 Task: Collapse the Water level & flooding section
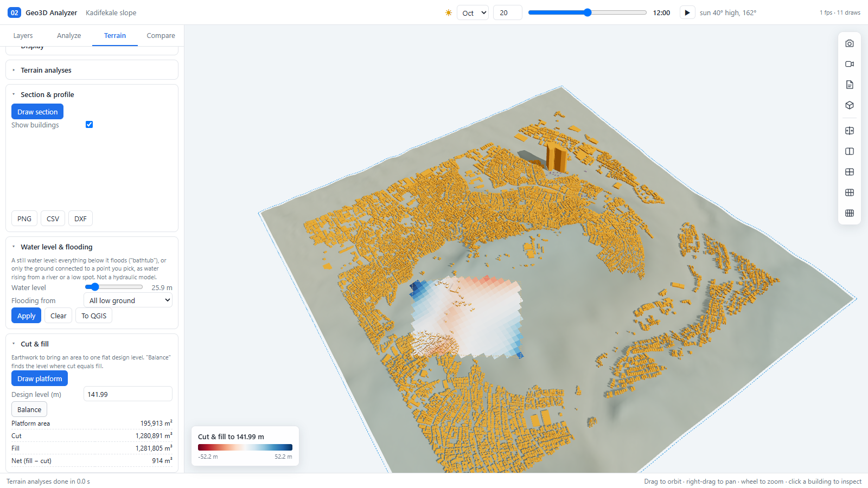(x=56, y=247)
